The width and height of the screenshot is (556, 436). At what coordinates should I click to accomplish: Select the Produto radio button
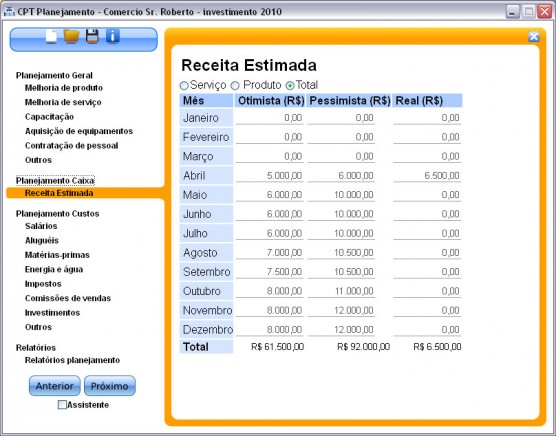point(235,85)
